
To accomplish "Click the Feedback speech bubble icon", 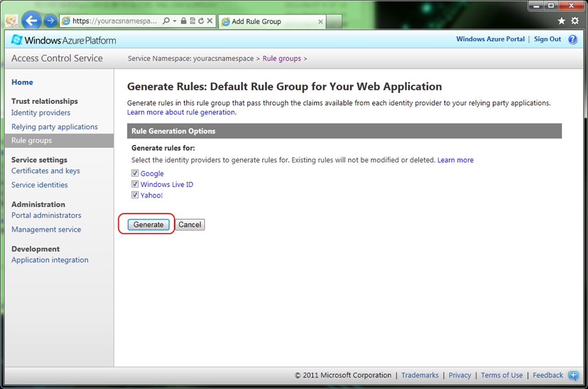I will [x=573, y=375].
